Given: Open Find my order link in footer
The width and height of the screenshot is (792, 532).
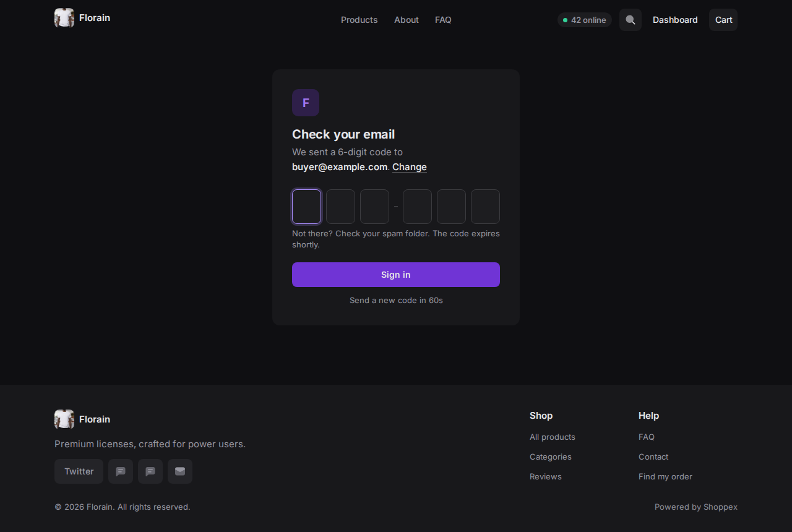Looking at the screenshot, I should 665,476.
